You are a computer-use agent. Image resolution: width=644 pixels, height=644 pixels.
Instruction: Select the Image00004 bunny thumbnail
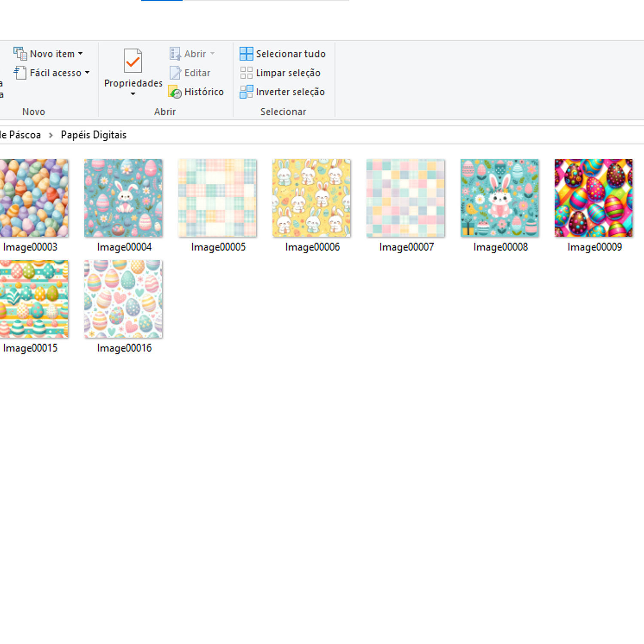(123, 198)
